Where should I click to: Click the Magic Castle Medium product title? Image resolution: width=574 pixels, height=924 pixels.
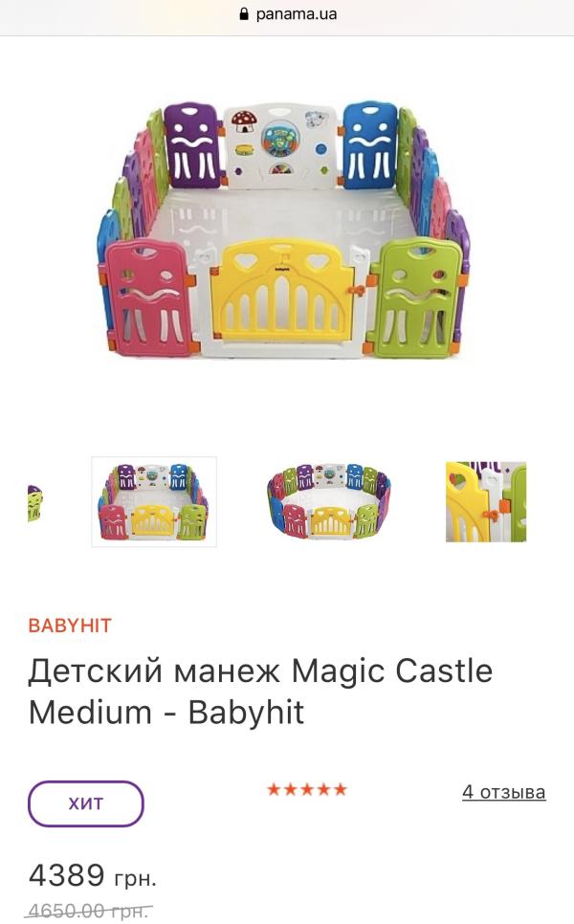click(x=260, y=691)
